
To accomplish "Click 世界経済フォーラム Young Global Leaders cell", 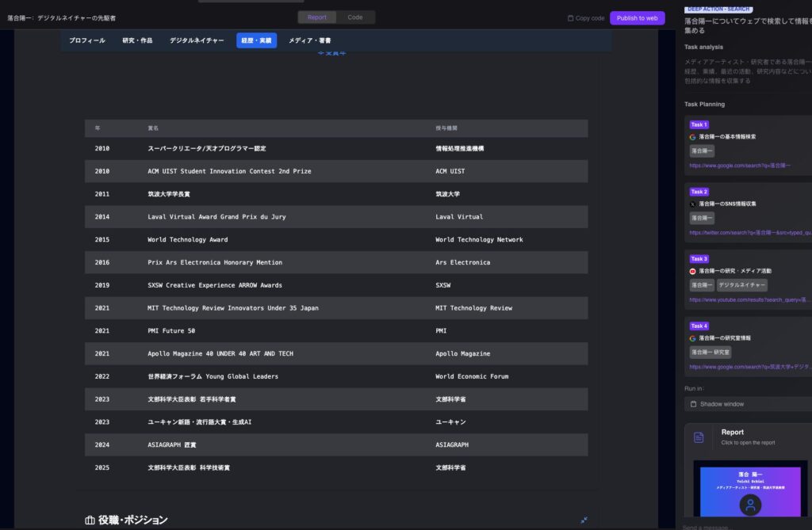I will tap(213, 376).
